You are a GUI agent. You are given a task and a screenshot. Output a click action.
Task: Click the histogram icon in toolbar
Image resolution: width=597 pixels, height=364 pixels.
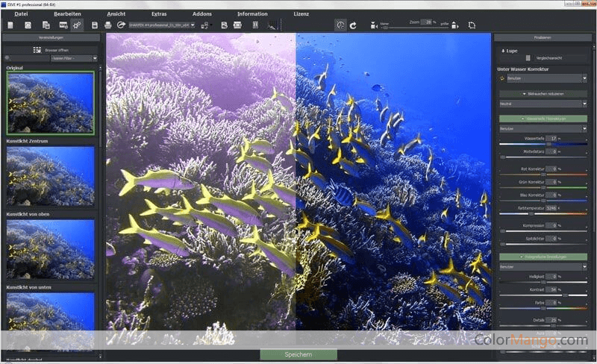point(272,25)
